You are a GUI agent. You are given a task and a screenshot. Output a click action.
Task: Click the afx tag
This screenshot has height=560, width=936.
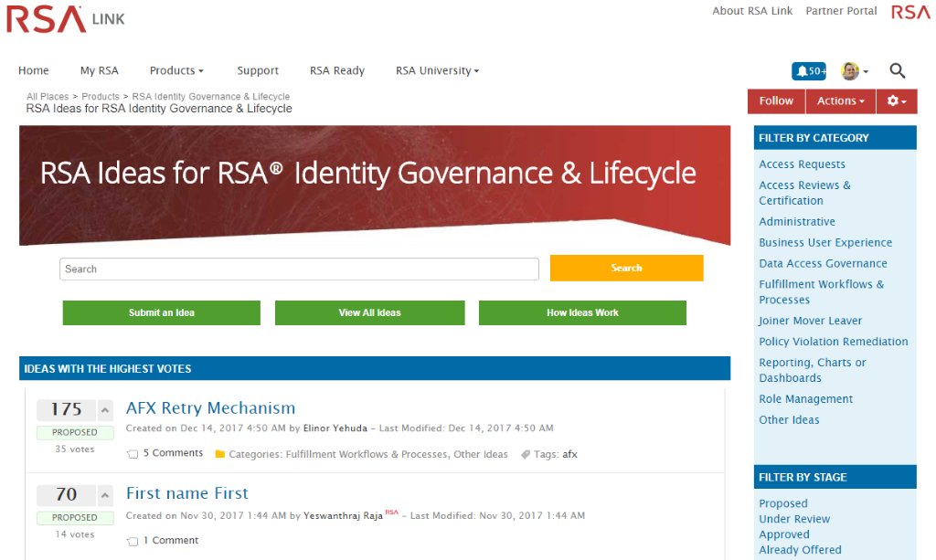[570, 454]
